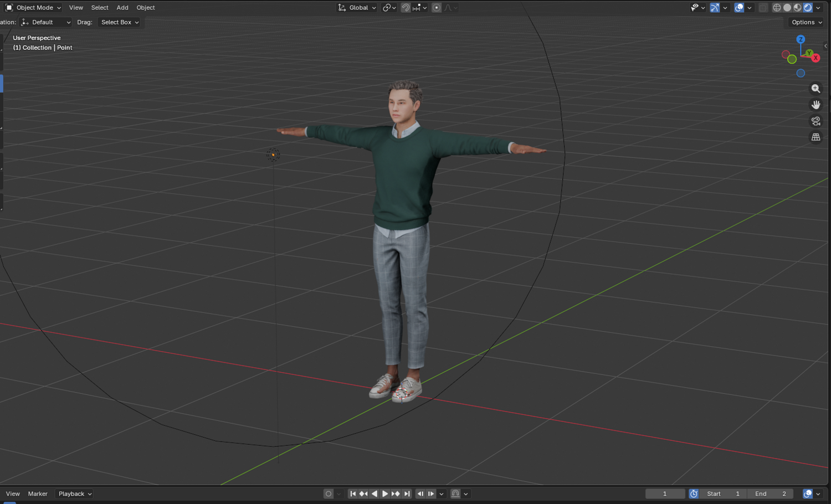The height and width of the screenshot is (504, 831).
Task: Expand the Options dropdown
Action: pos(807,22)
